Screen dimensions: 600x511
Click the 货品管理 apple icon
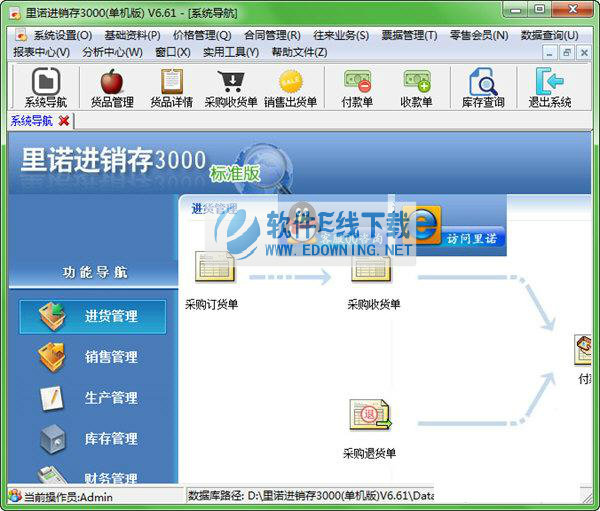pyautogui.click(x=112, y=82)
